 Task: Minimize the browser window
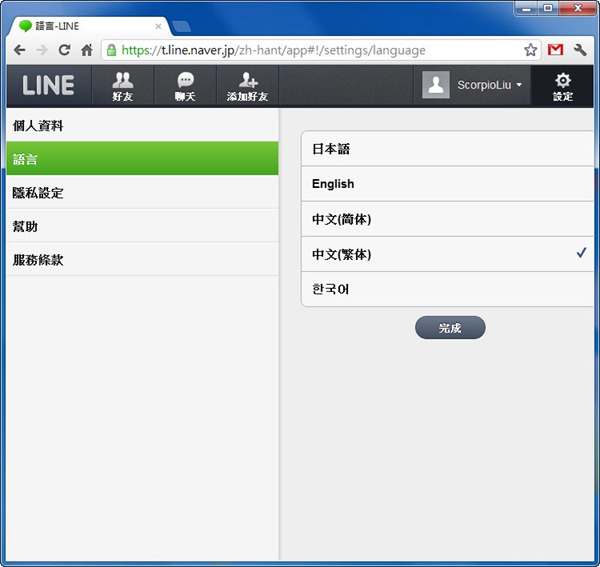(526, 8)
